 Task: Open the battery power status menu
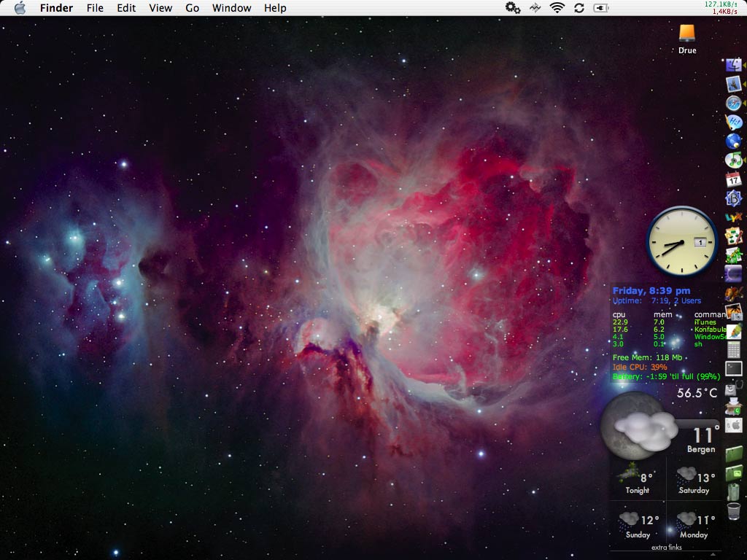(x=601, y=8)
